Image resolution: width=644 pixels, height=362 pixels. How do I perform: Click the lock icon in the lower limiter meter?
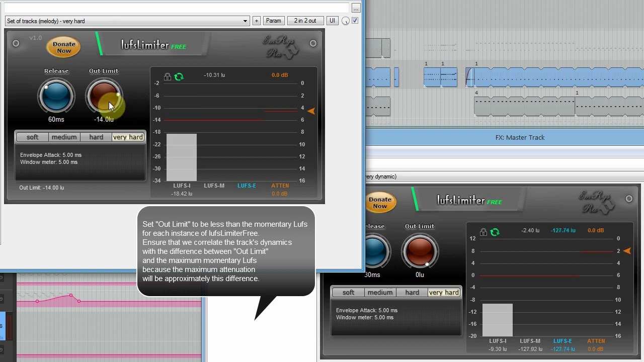[x=484, y=232]
